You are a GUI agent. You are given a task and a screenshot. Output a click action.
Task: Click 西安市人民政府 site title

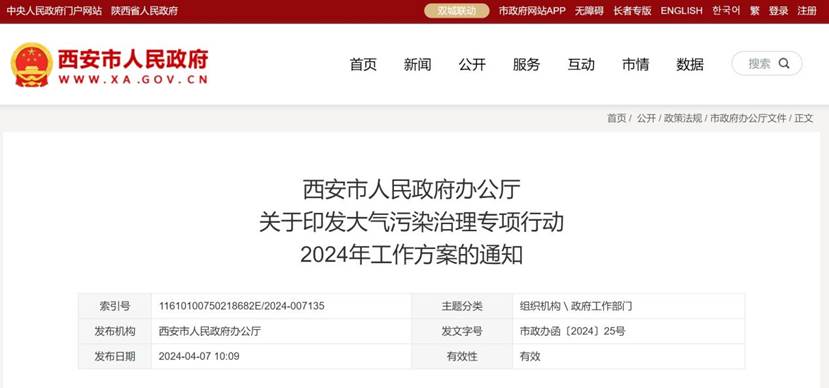click(133, 59)
